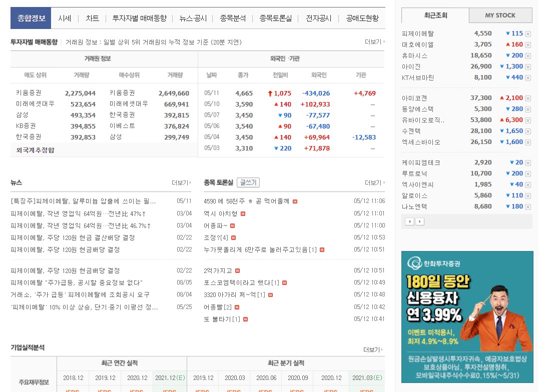Open 차트 tab
This screenshot has width=546, height=392.
pyautogui.click(x=92, y=18)
